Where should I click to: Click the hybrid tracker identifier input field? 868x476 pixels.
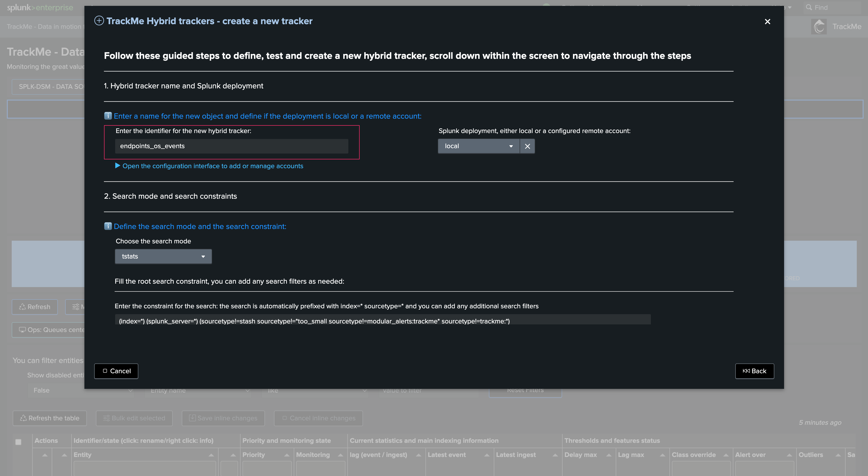[232, 146]
